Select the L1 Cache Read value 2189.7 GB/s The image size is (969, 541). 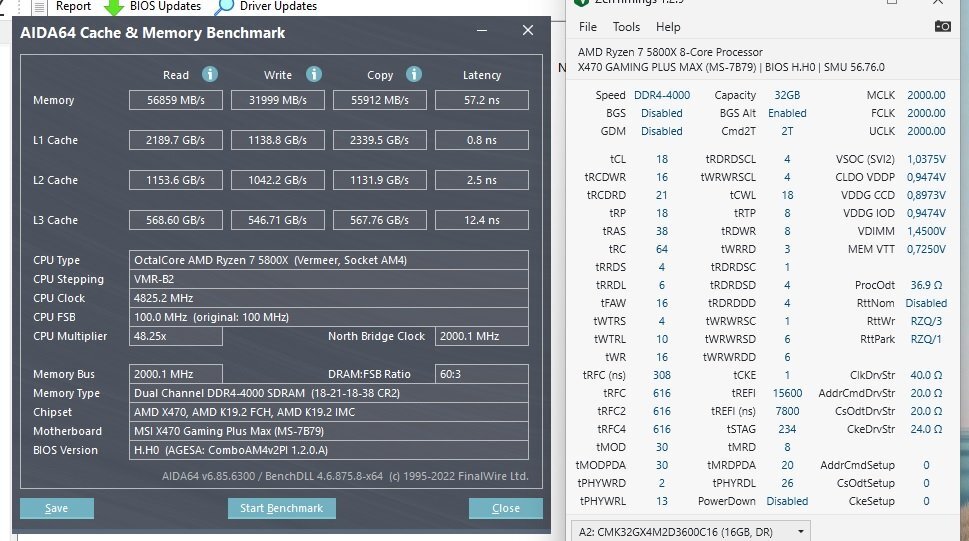(x=176, y=140)
